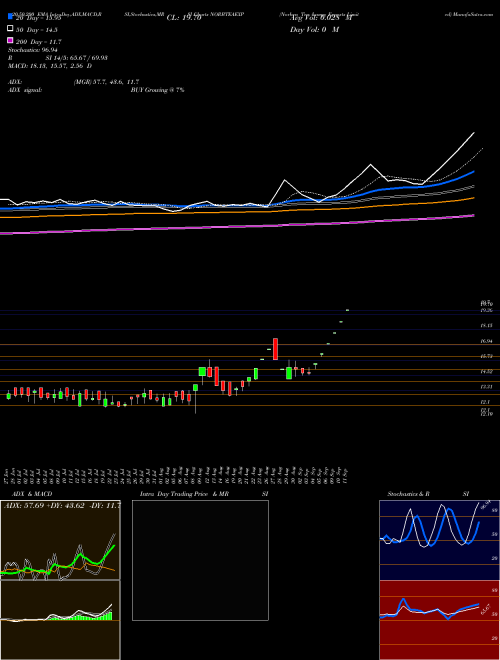500x660 pixels.
Task: Click the topmost green candle near 19.26
Action: (x=347, y=310)
